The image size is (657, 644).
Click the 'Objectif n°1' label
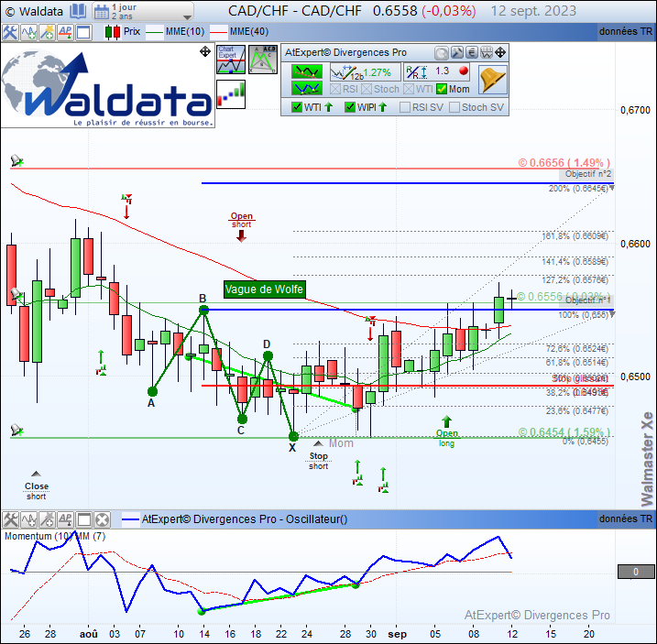587,300
